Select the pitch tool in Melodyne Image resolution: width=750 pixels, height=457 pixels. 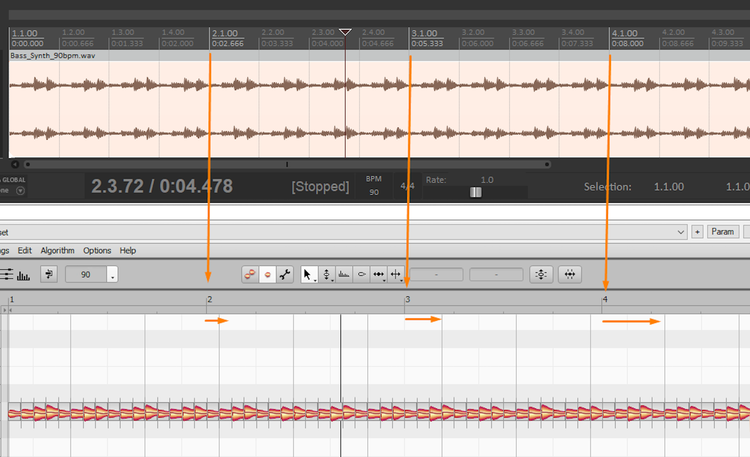pyautogui.click(x=326, y=274)
